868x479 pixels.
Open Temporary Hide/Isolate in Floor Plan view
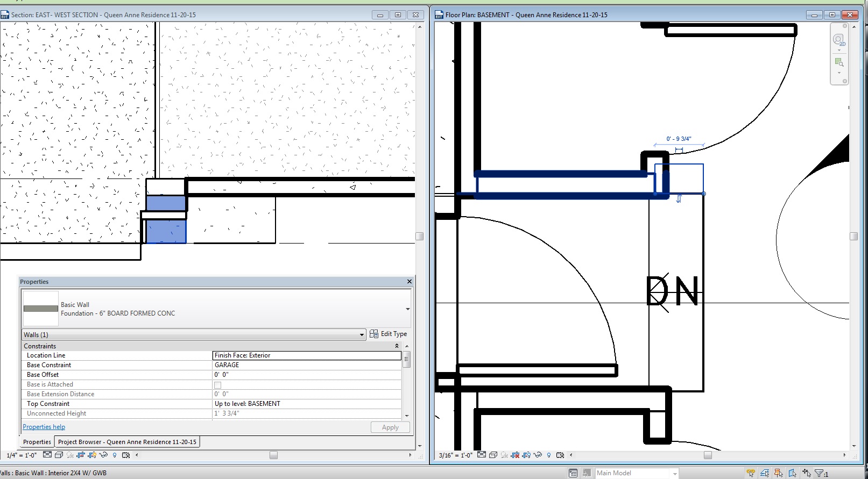538,455
